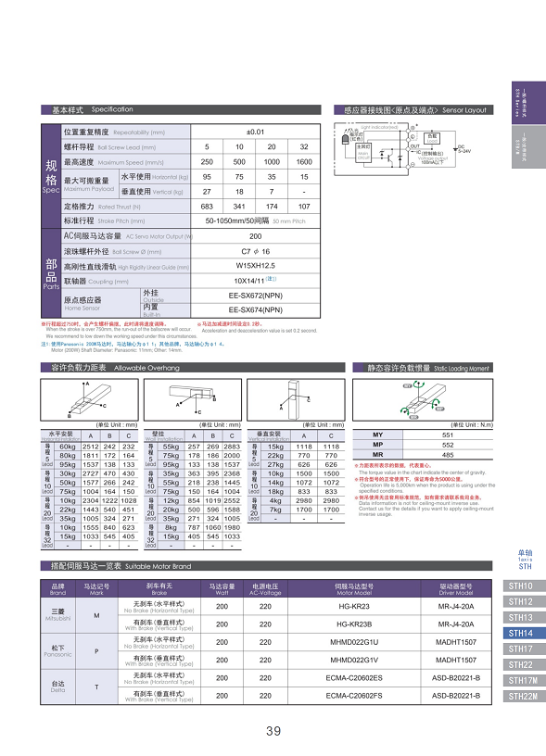Click the MR moment value '485'

click(x=448, y=455)
